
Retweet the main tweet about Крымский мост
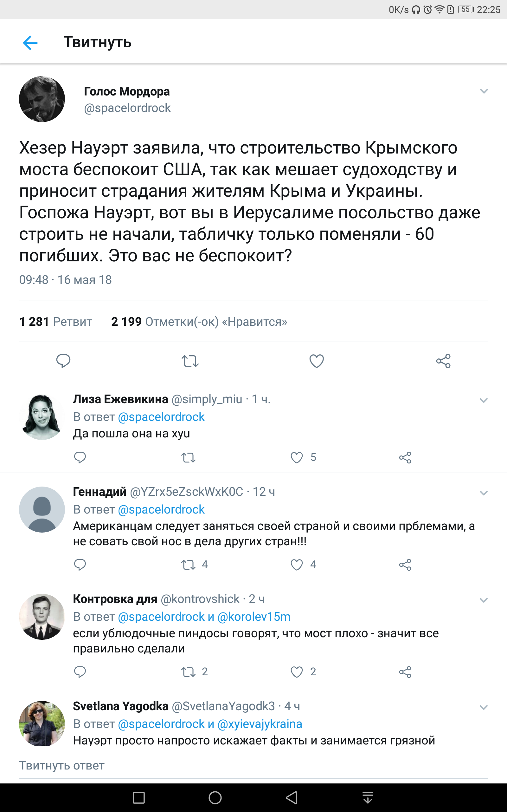(x=190, y=361)
